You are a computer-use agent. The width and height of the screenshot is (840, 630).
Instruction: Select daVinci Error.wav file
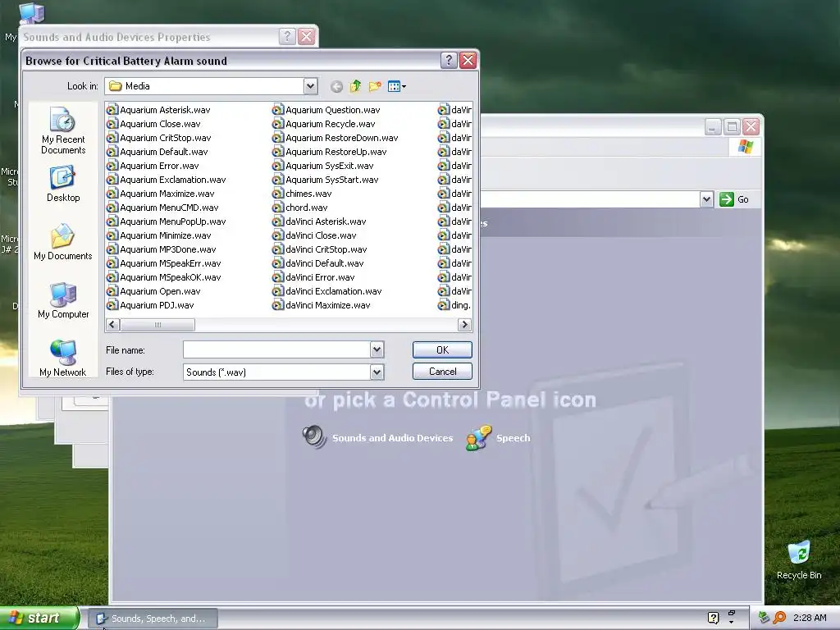(x=314, y=277)
